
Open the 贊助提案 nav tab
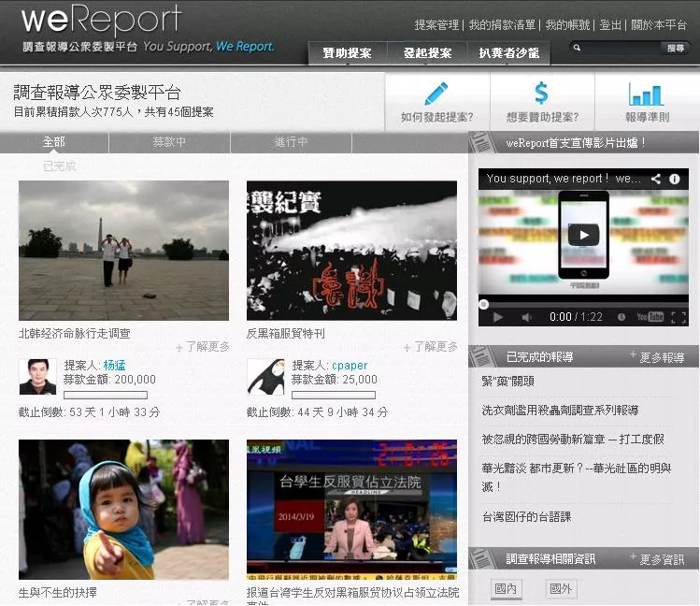[348, 53]
